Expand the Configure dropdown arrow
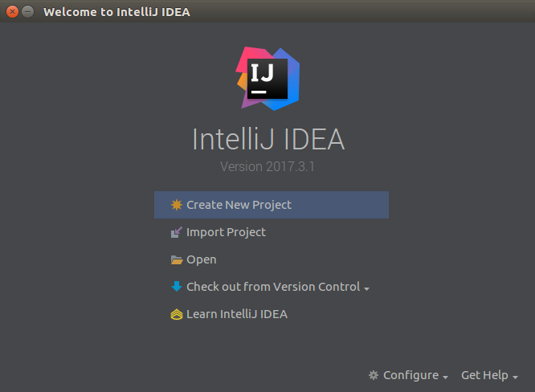The height and width of the screenshot is (392, 535). [445, 377]
